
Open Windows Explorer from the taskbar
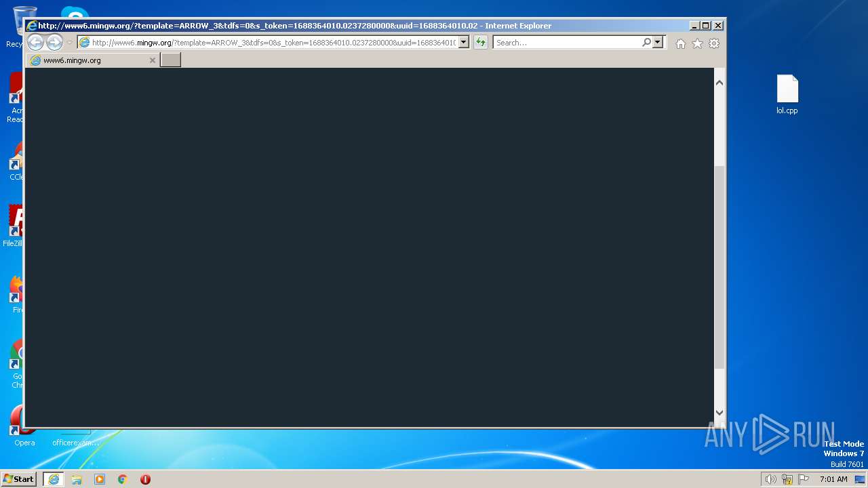tap(77, 479)
